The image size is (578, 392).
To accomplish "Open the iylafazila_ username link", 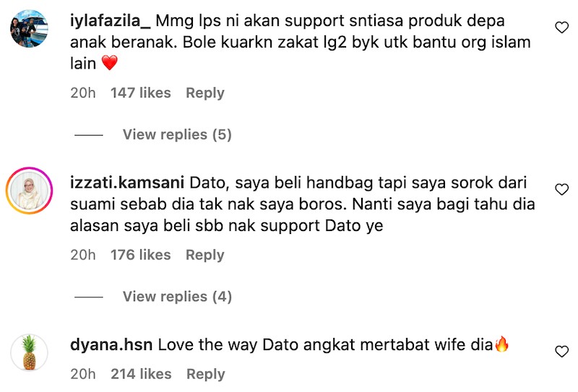I will click(111, 21).
